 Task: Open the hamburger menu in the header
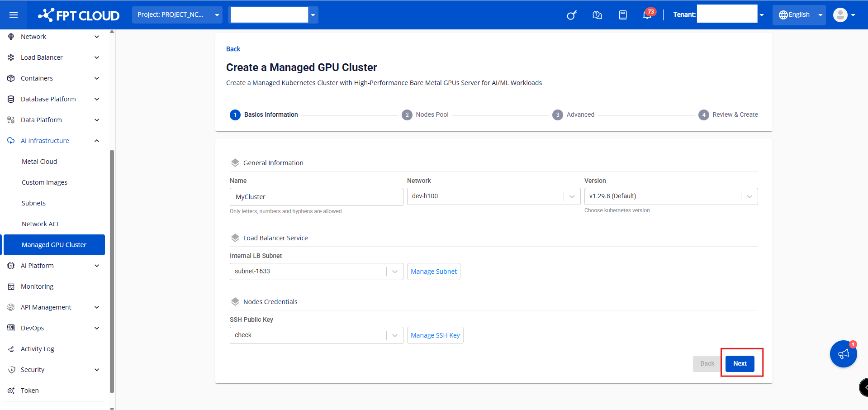pos(14,15)
